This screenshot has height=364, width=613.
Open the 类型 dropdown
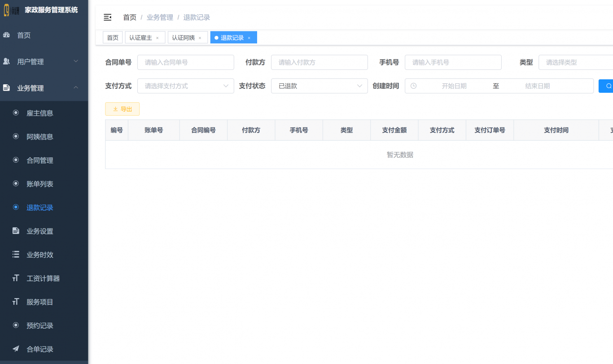[x=576, y=62]
